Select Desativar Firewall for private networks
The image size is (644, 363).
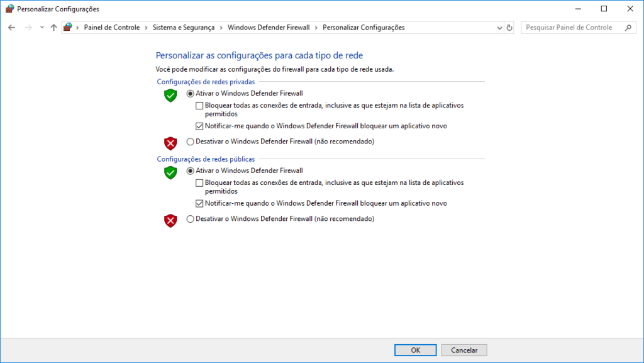click(190, 142)
